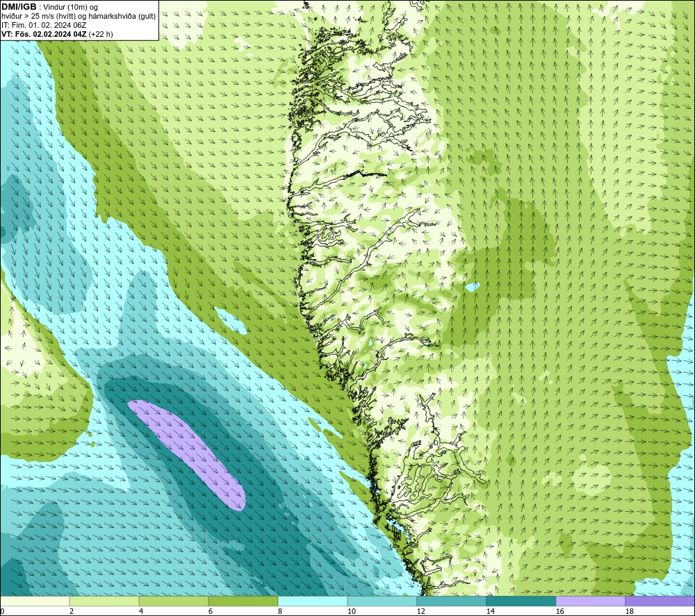Click the light teal 10–12 m/s legend swatch
Screen dimensions: 695x616
[x=382, y=601]
